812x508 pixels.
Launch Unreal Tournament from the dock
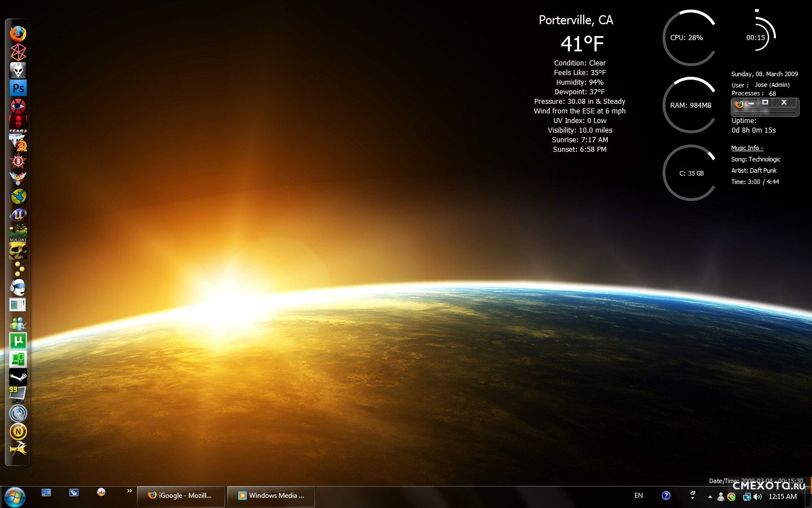pyautogui.click(x=18, y=214)
